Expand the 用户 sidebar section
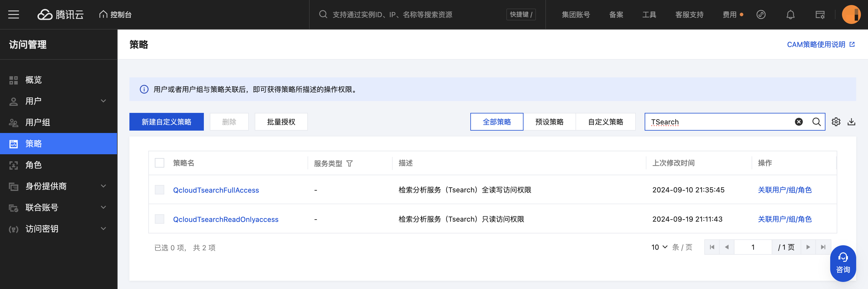This screenshot has height=289, width=868. click(58, 101)
